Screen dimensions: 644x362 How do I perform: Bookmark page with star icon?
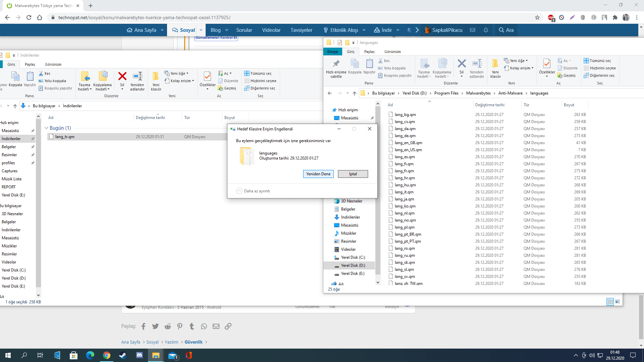[x=537, y=17]
